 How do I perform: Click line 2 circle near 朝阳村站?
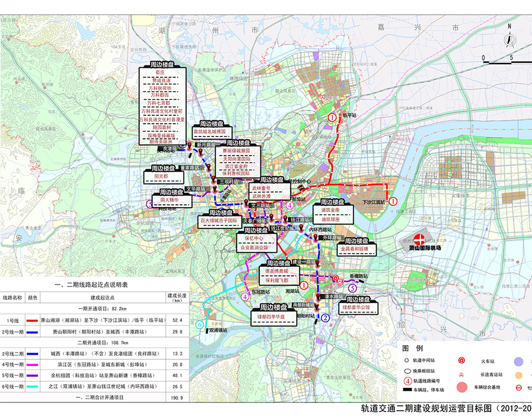click(x=325, y=318)
